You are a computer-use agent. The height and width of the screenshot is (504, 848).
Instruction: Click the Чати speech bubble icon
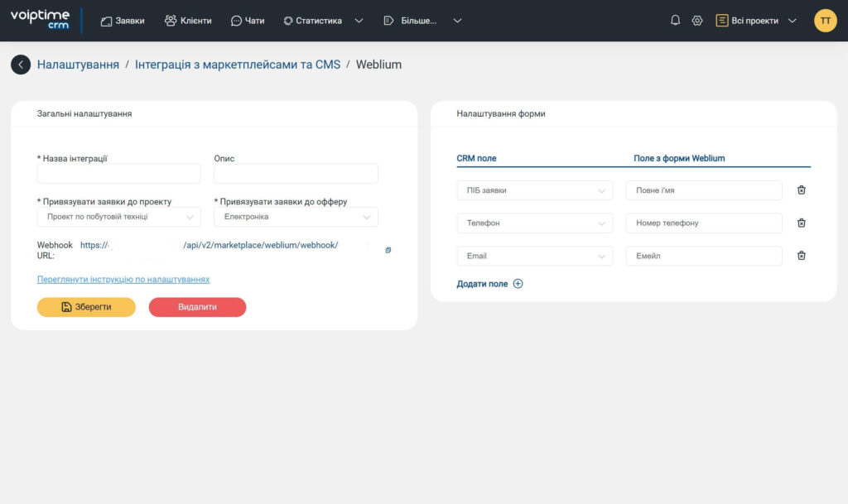click(x=236, y=21)
